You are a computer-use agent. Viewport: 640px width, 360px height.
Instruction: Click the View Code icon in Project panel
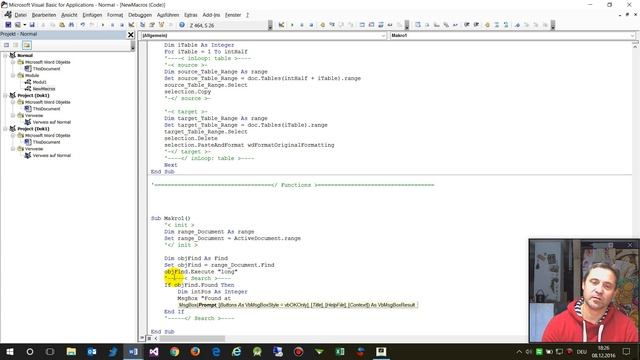7,45
